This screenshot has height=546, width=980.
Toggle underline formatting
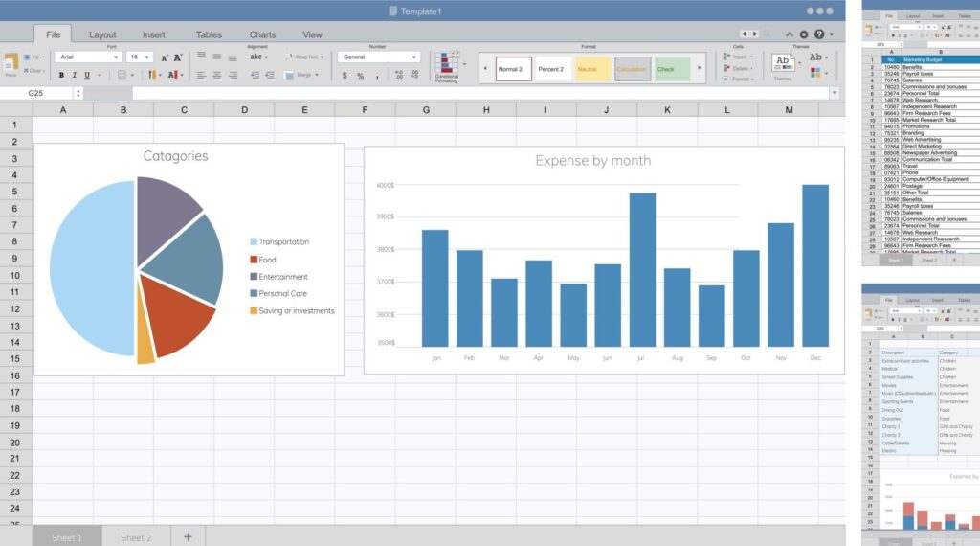pos(86,75)
